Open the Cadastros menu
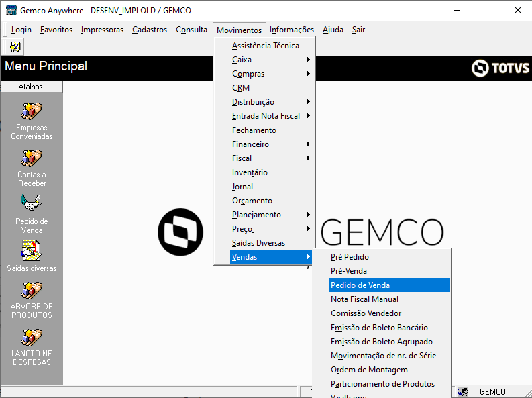Viewport: 532px width, 398px height. (150, 30)
